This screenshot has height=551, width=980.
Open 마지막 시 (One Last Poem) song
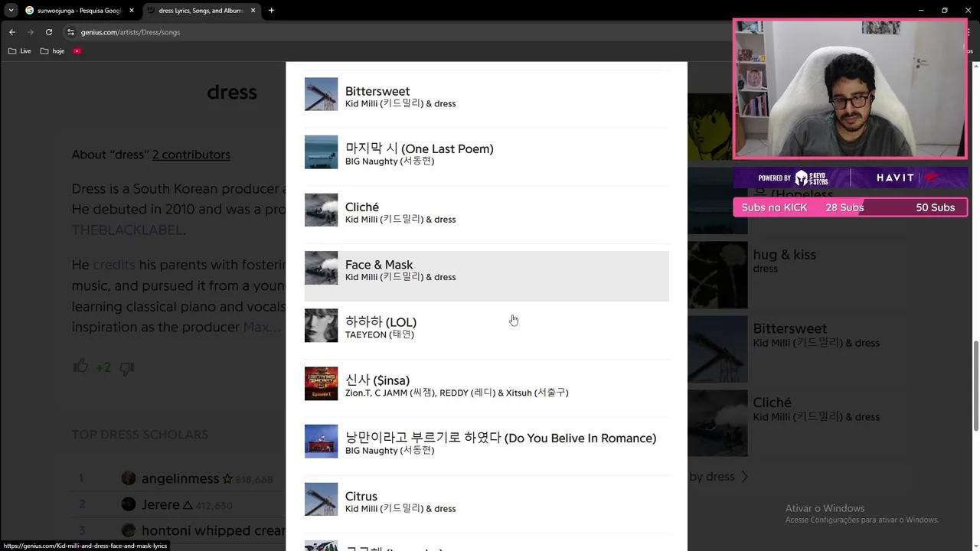[x=487, y=156]
